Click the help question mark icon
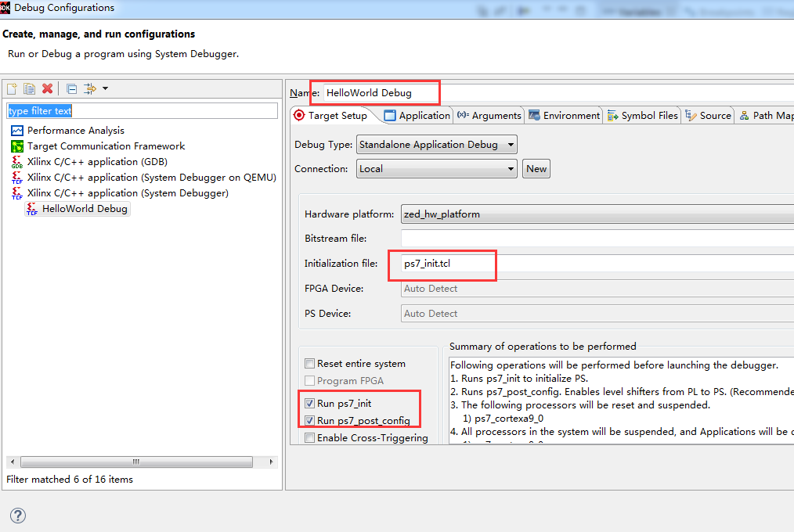The image size is (794, 532). point(17,515)
